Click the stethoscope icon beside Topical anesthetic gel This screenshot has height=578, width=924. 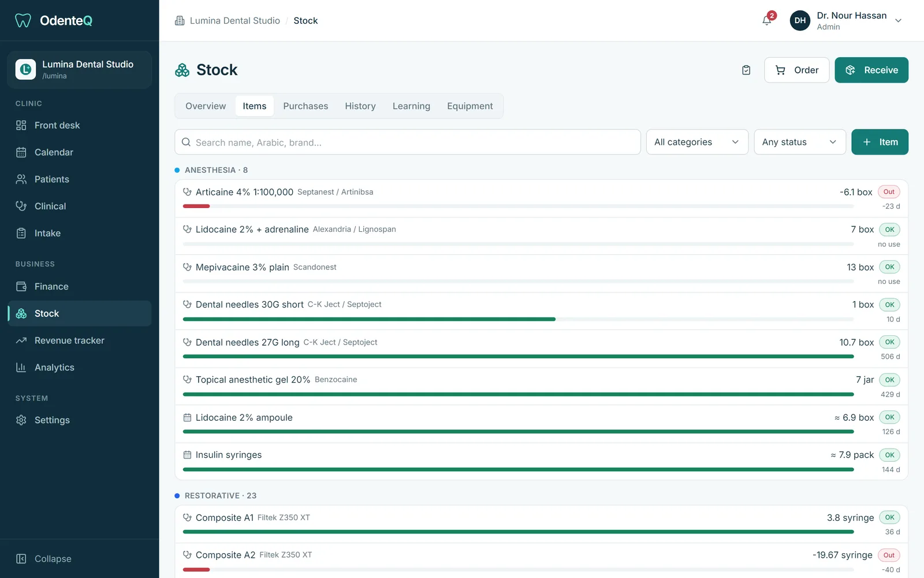187,380
